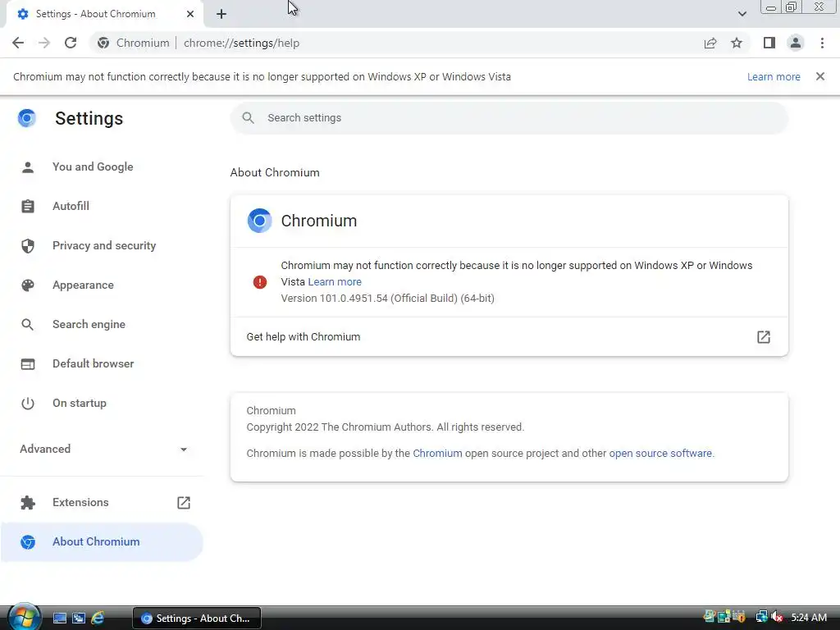Go back using the back arrow
Viewport: 840px width, 630px height.
pyautogui.click(x=18, y=43)
